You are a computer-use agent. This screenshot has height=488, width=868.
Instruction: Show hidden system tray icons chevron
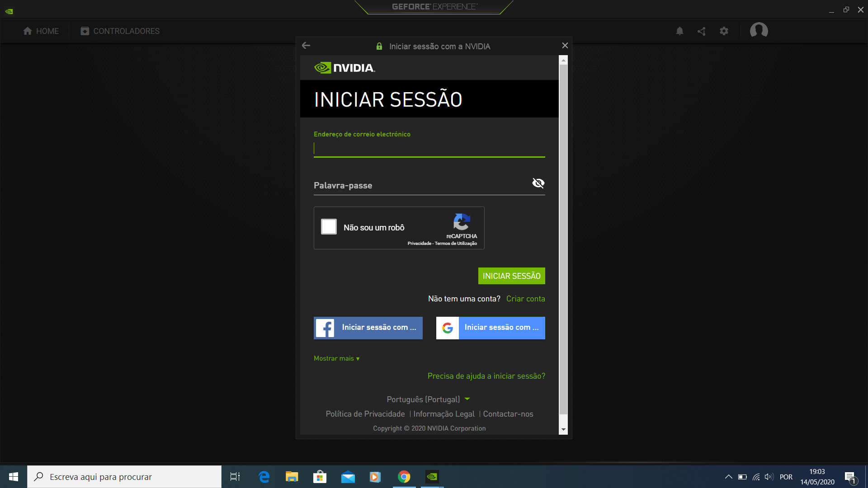728,477
